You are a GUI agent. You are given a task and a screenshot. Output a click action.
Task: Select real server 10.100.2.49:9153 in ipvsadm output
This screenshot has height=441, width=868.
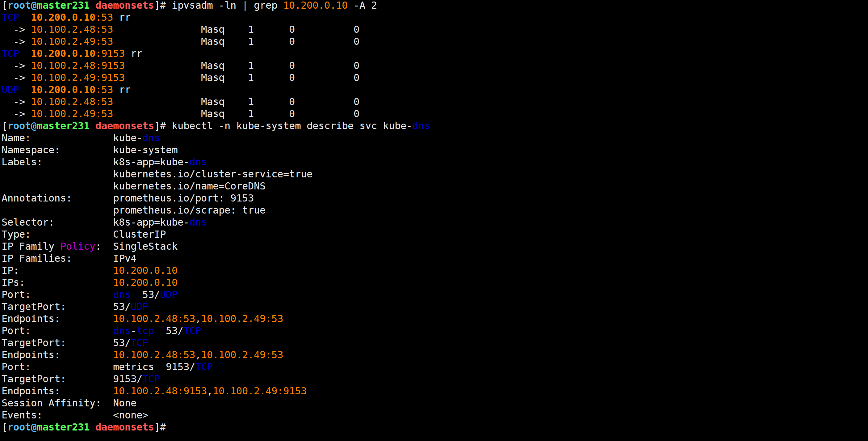[x=78, y=78]
